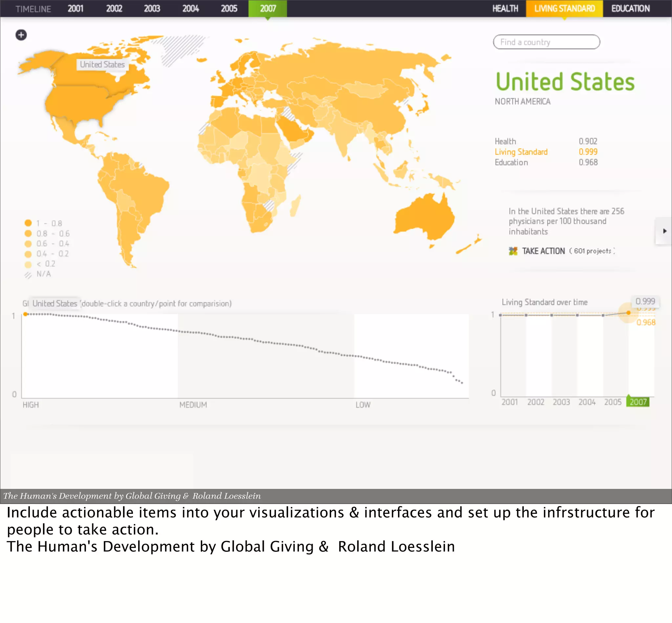Select 2001 in the top timeline
672x623 pixels.
75,9
